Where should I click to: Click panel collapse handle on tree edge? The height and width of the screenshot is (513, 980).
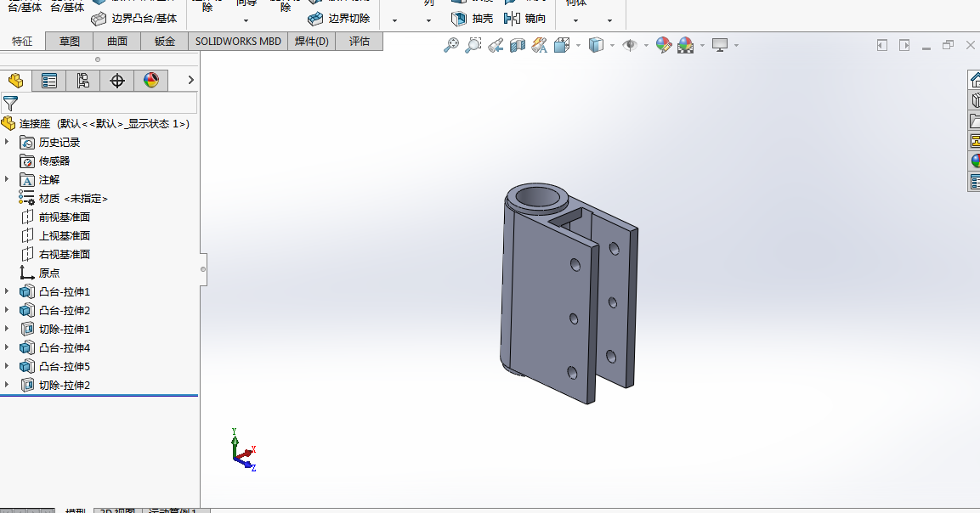pyautogui.click(x=203, y=269)
